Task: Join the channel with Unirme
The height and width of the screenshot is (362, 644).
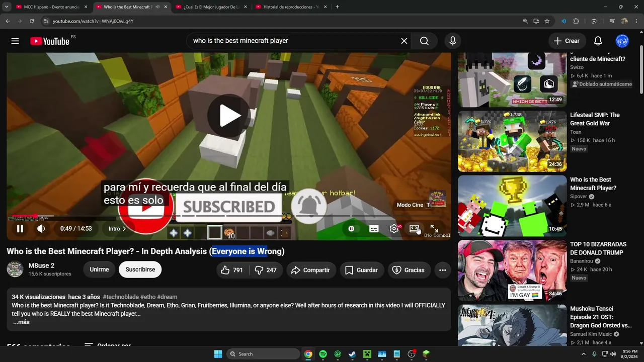Action: 99,269
